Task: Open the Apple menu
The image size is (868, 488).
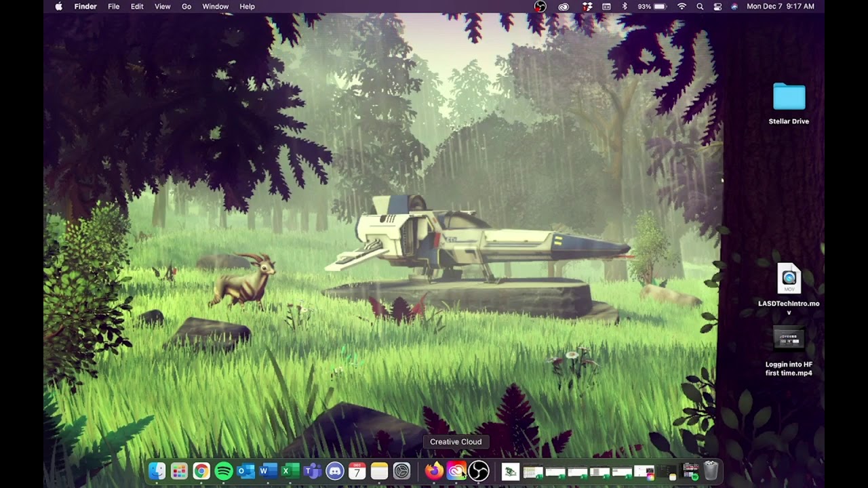Action: click(x=58, y=6)
